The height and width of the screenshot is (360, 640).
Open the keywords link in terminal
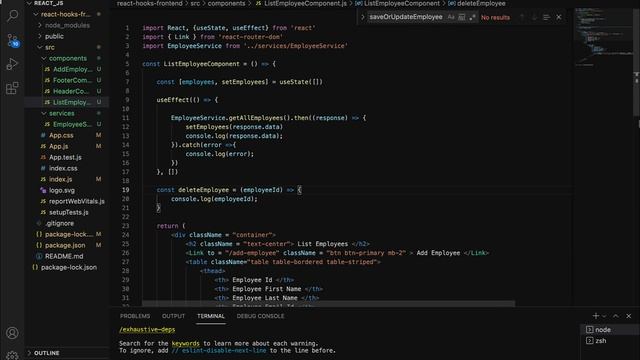pos(185,343)
